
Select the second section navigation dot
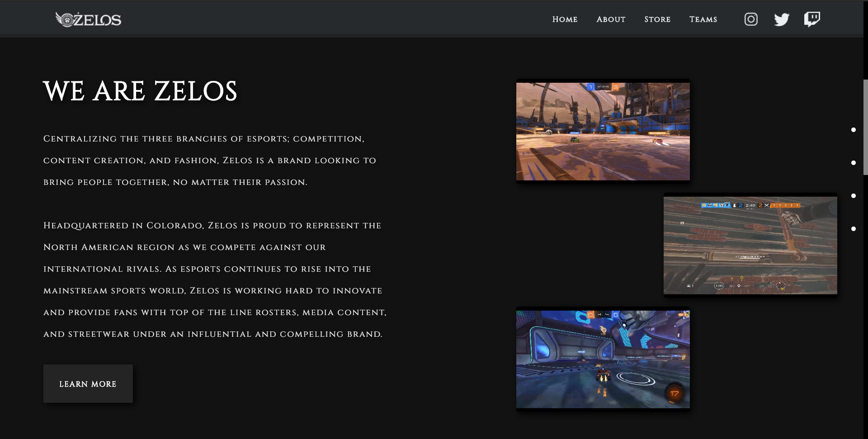[x=854, y=163]
